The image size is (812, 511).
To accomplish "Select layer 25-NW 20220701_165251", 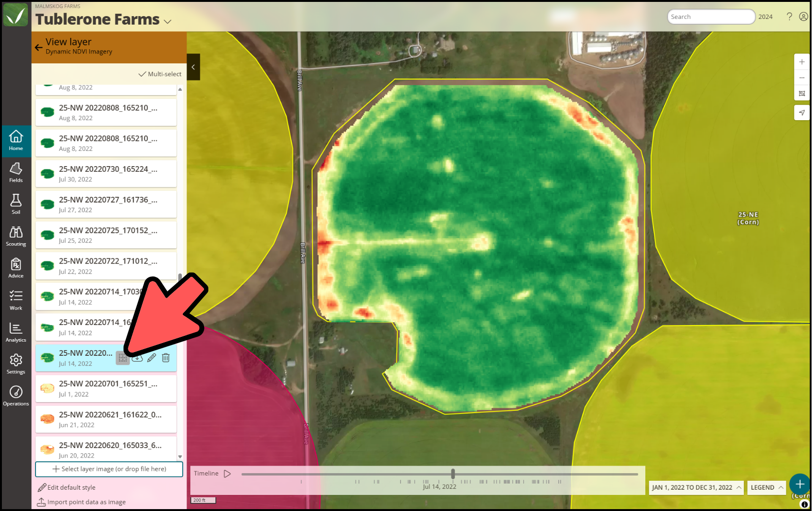I will coord(106,388).
